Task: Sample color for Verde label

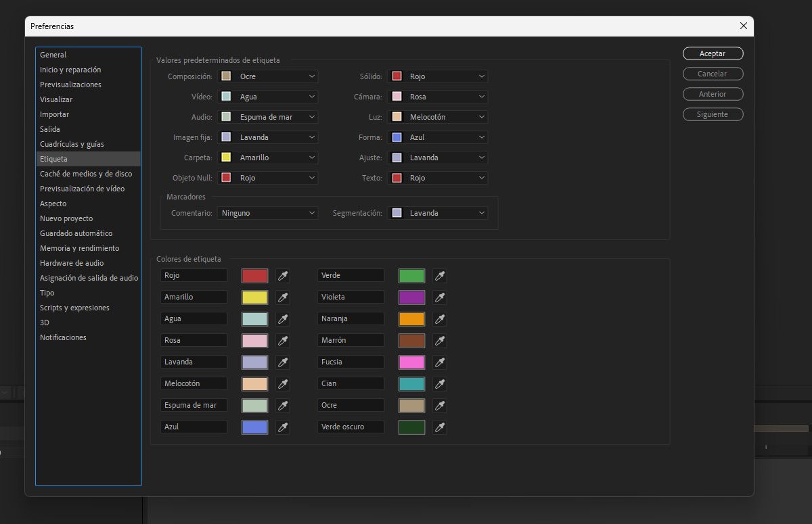Action: 440,276
